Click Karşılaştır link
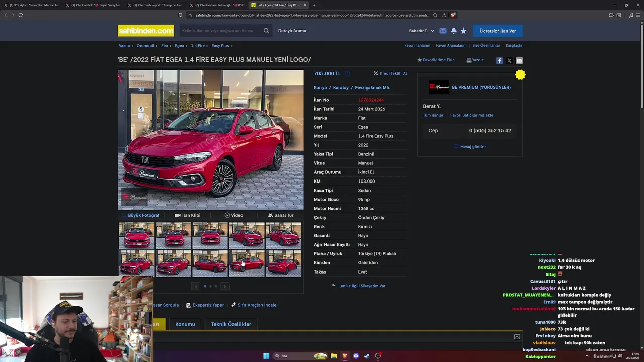Screen dimensions: 644x362 [x=514, y=46]
